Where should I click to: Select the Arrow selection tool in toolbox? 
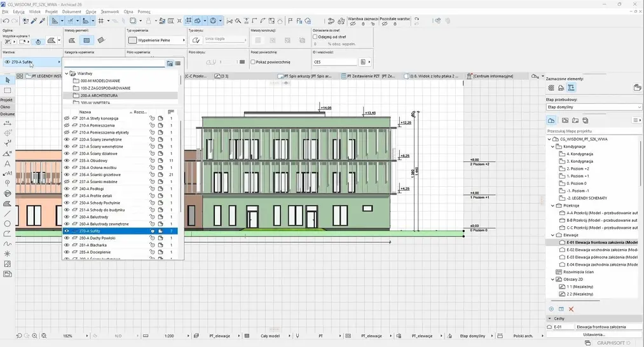[8, 81]
